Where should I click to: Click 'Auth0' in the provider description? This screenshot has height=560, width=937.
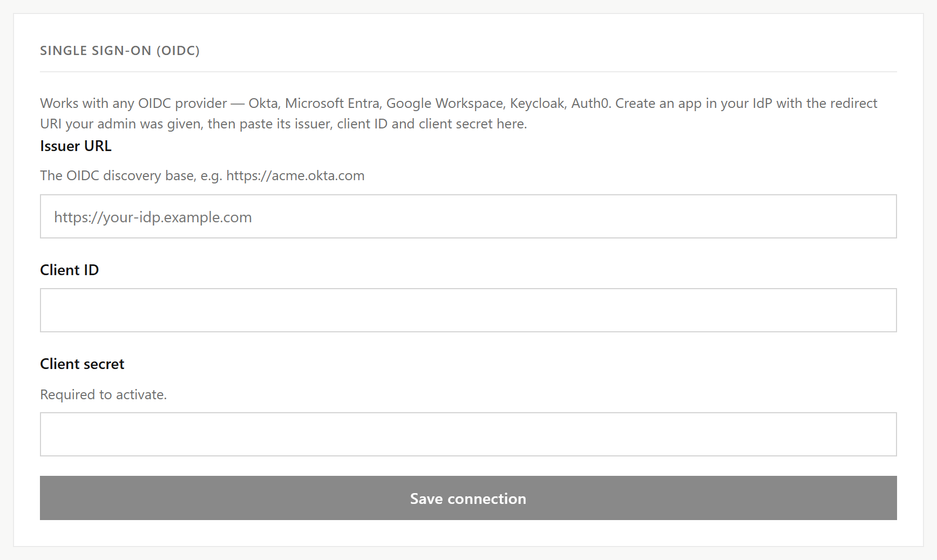tap(591, 103)
